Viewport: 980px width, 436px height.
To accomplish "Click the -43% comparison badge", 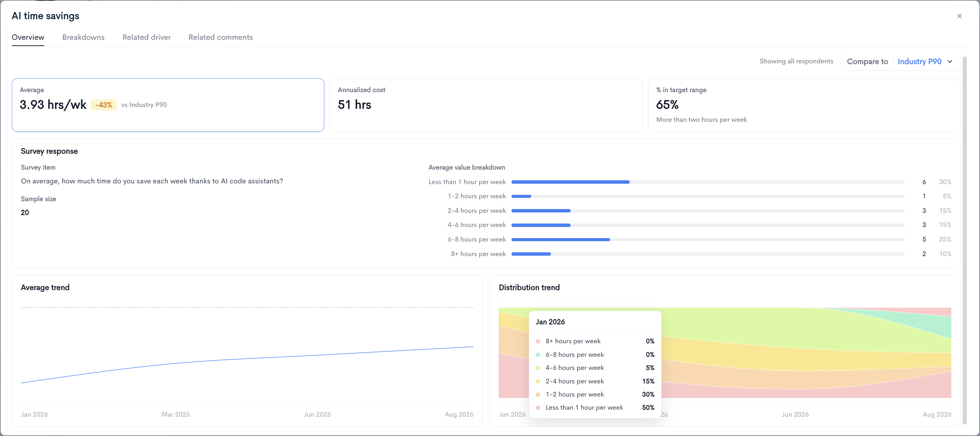I will (103, 105).
